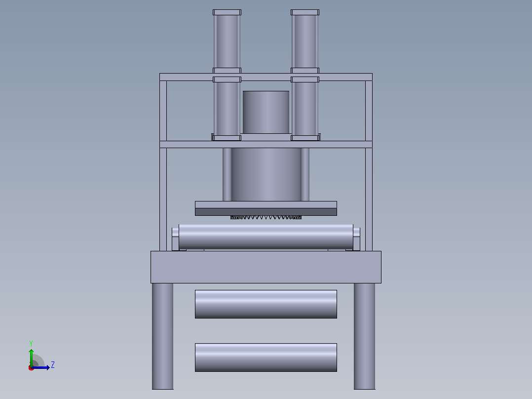Select the large center cylinder below middle bar
The image size is (532, 399).
266,174
